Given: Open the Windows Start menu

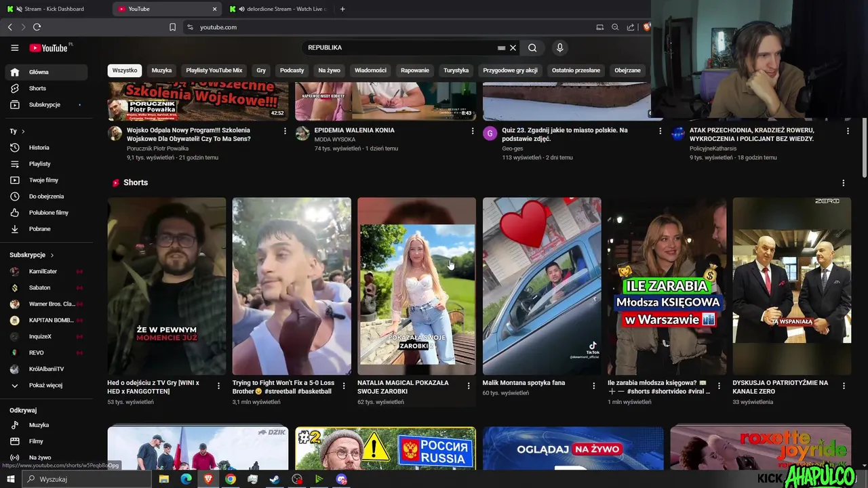Looking at the screenshot, I should (x=10, y=479).
